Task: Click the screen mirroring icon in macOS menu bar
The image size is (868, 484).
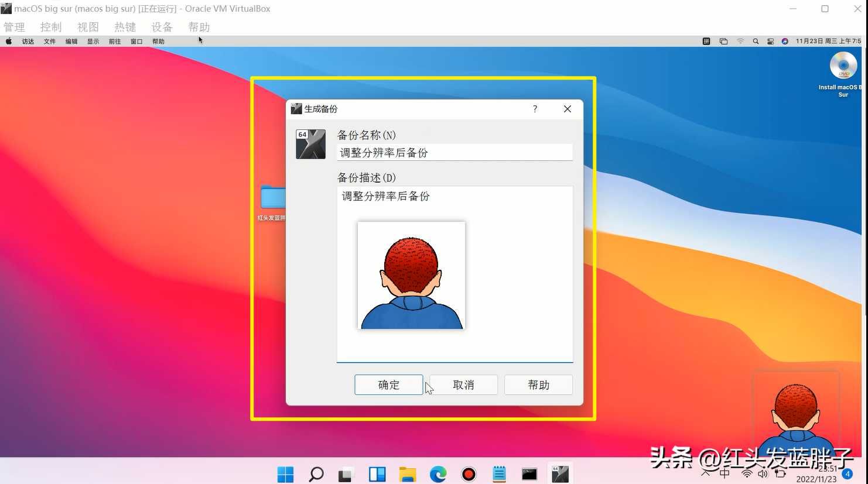Action: [723, 42]
